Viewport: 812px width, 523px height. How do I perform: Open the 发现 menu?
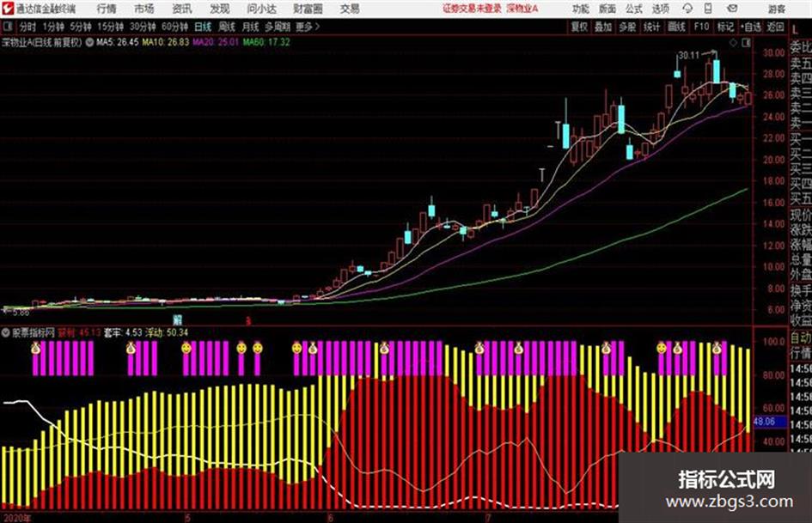[x=220, y=9]
